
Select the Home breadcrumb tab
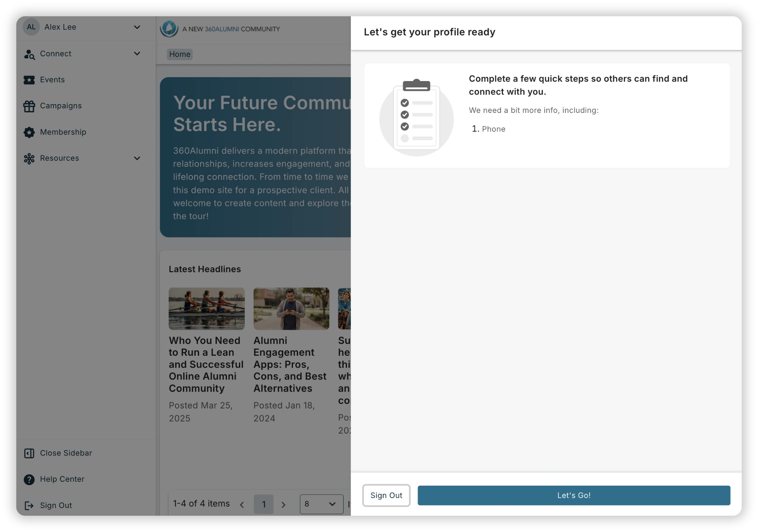tap(180, 54)
